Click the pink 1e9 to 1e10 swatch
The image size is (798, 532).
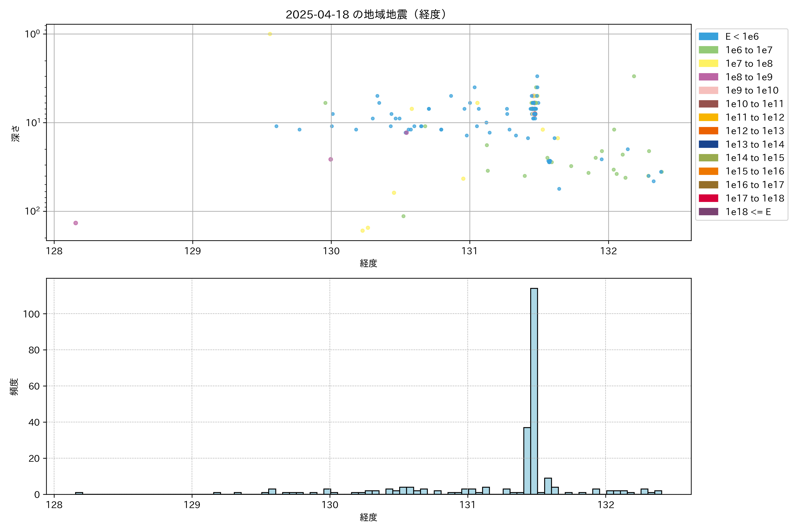pyautogui.click(x=708, y=91)
